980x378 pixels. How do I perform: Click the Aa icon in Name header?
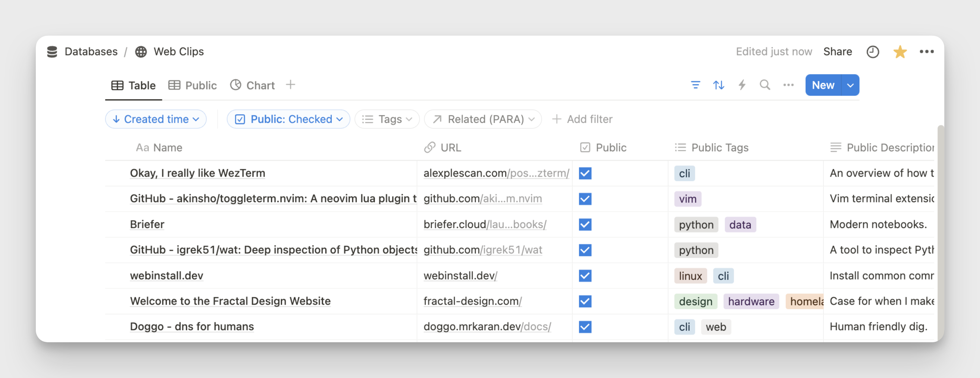click(142, 147)
